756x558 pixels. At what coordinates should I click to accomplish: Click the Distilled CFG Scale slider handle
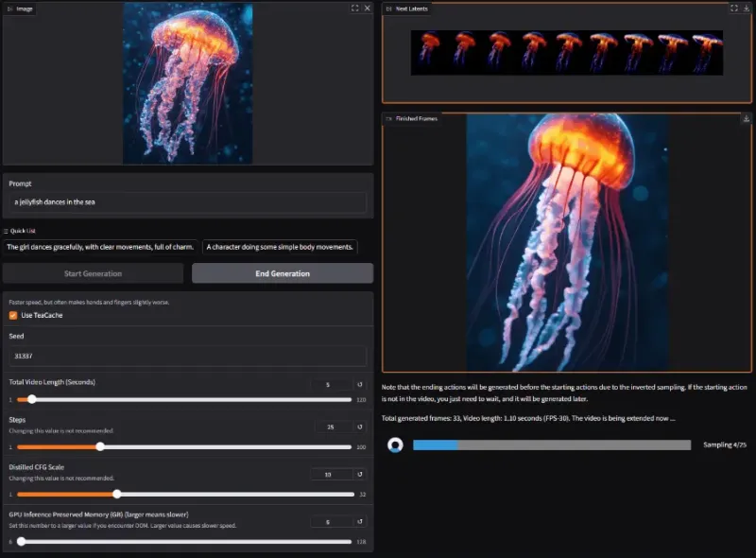pyautogui.click(x=117, y=494)
